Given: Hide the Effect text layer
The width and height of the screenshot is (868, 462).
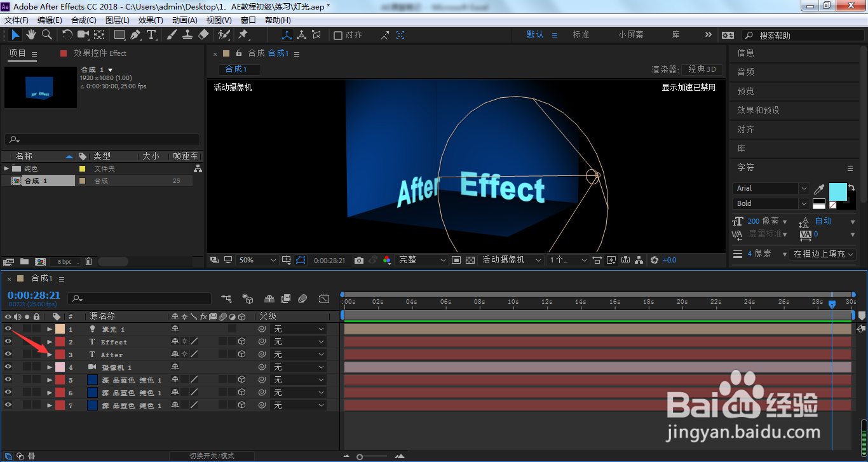Looking at the screenshot, I should [x=8, y=341].
